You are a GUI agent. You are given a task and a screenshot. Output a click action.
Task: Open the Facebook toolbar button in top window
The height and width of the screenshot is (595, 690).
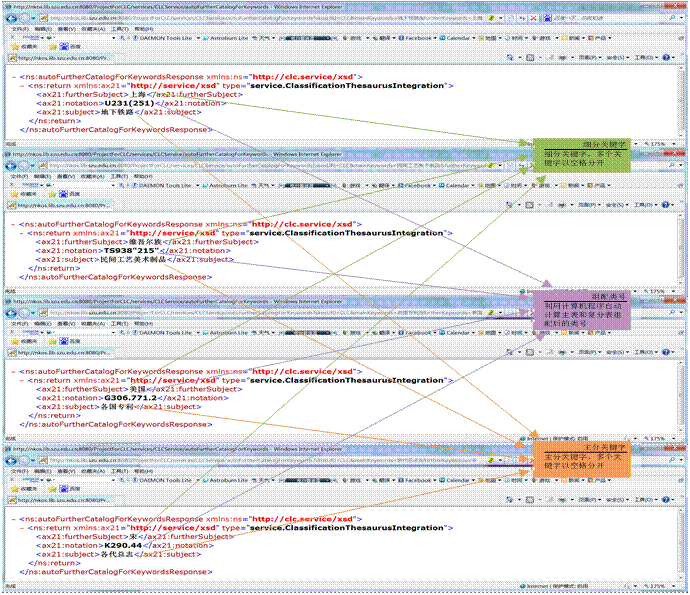pos(417,38)
